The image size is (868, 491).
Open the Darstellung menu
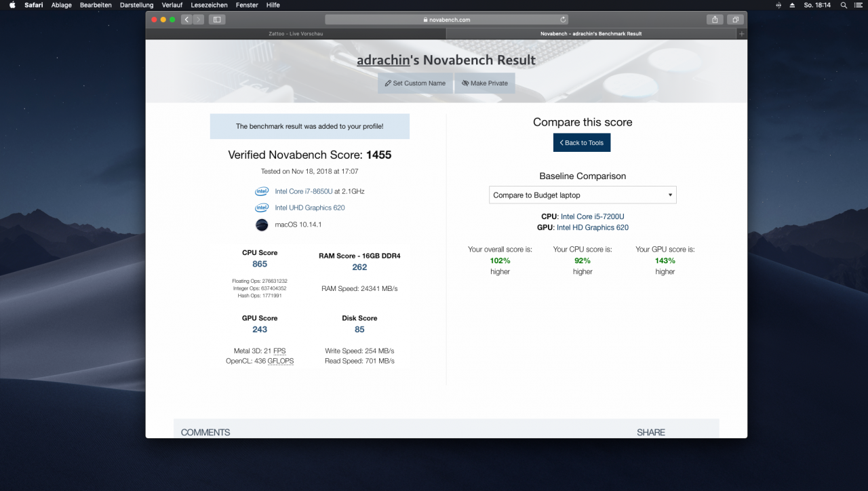pyautogui.click(x=137, y=5)
